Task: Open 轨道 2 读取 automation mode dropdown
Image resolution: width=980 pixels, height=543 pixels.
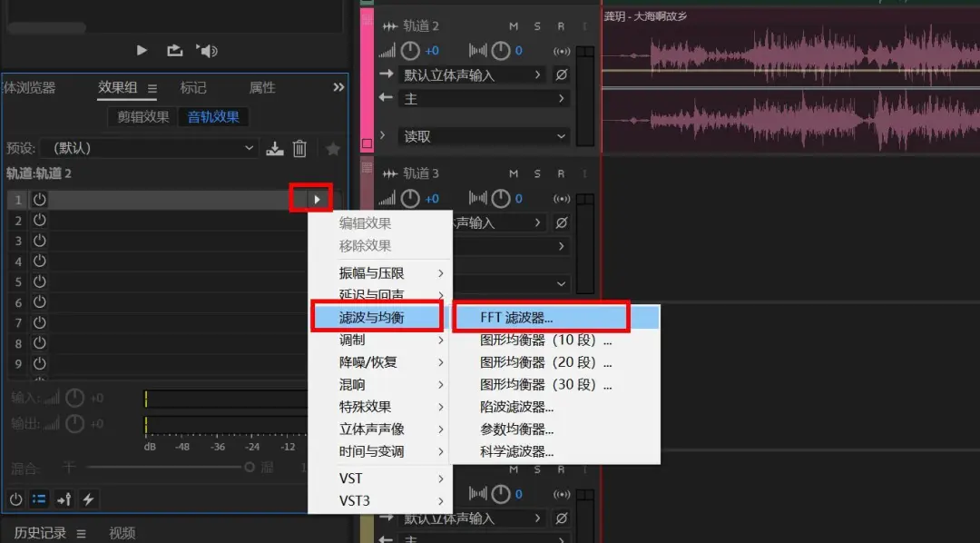Action: 485,136
